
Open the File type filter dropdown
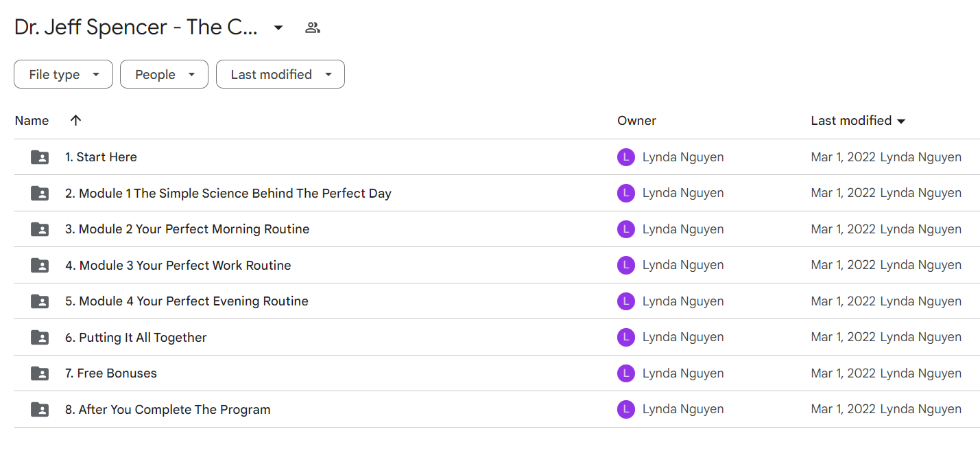click(63, 74)
